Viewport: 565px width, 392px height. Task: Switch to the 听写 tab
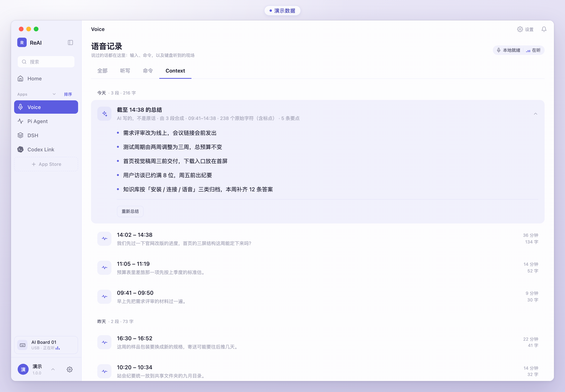click(125, 71)
